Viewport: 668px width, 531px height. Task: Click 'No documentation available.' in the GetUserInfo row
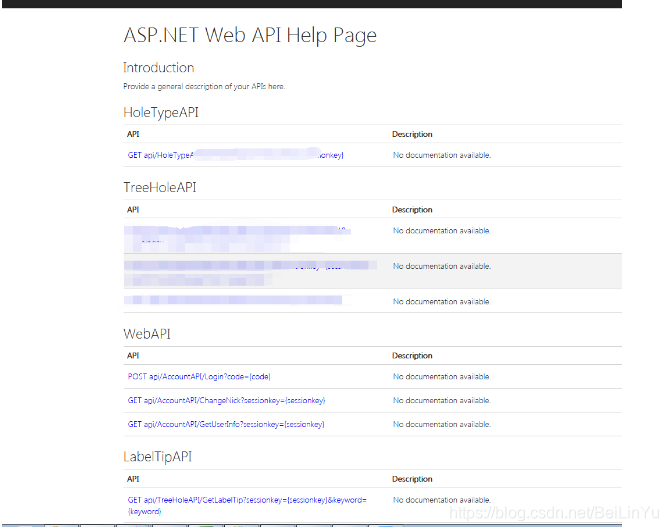point(442,424)
